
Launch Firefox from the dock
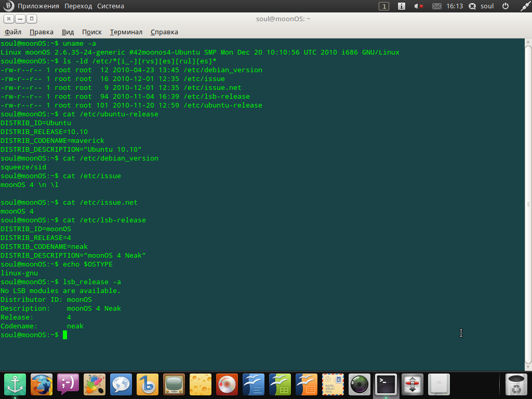[42, 384]
